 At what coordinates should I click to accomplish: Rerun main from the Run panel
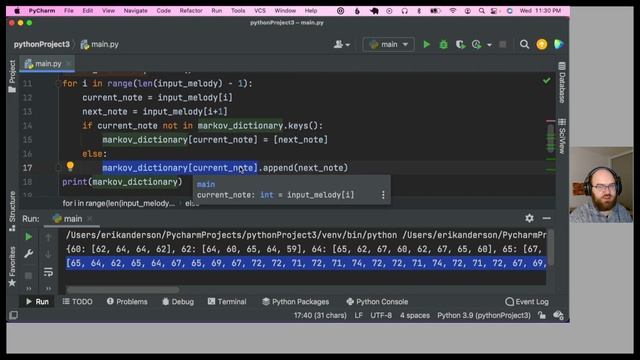click(x=29, y=237)
